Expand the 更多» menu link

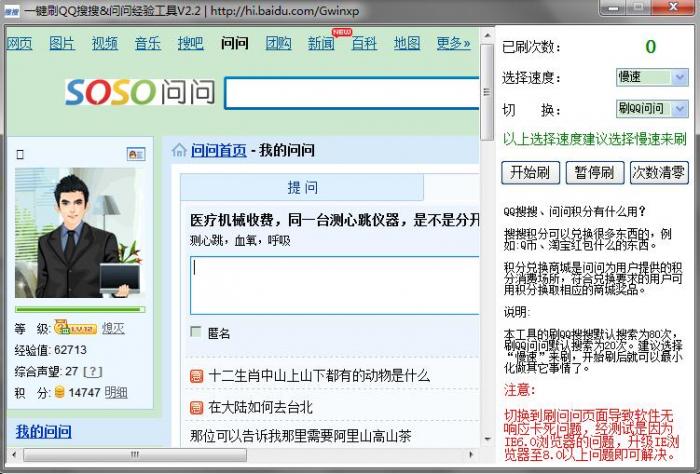(454, 43)
